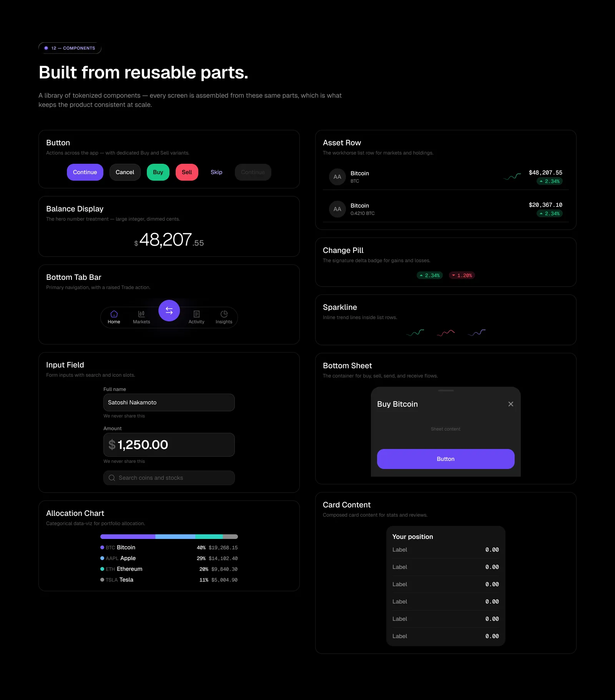Click the purple Button in bottom sheet
The image size is (615, 700).
pos(446,459)
